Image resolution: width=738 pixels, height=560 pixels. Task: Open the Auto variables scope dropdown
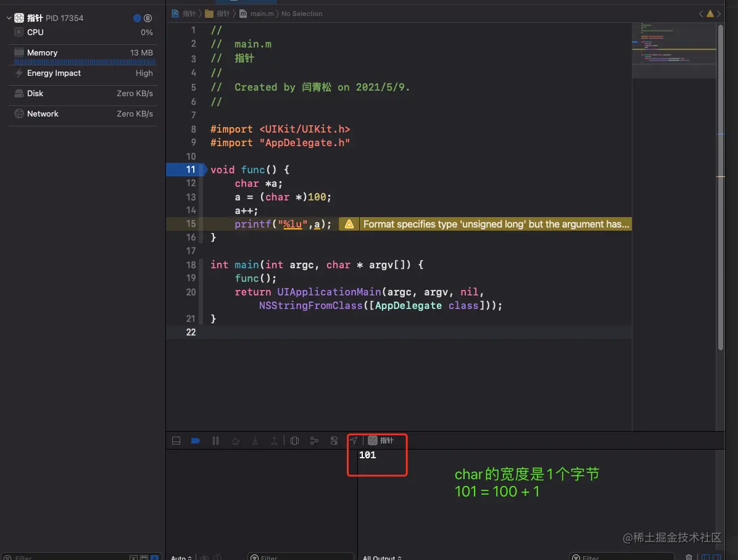[x=179, y=557]
